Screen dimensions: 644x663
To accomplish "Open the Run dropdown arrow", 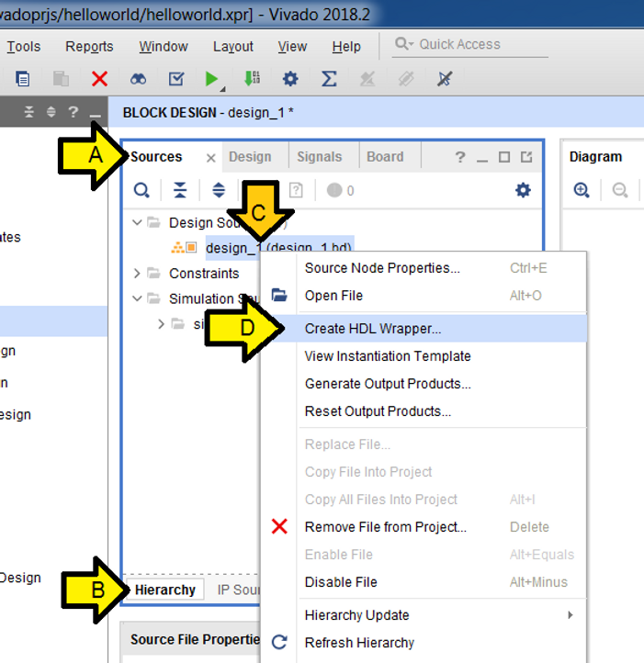I will 222,89.
